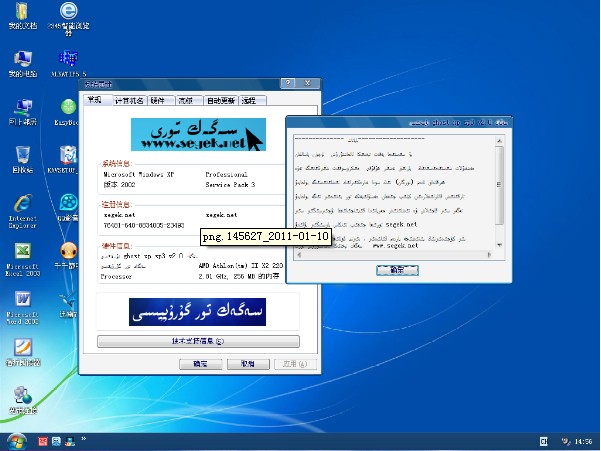
Task: Select the Recycle Bin (回收站) icon
Action: pos(23,160)
